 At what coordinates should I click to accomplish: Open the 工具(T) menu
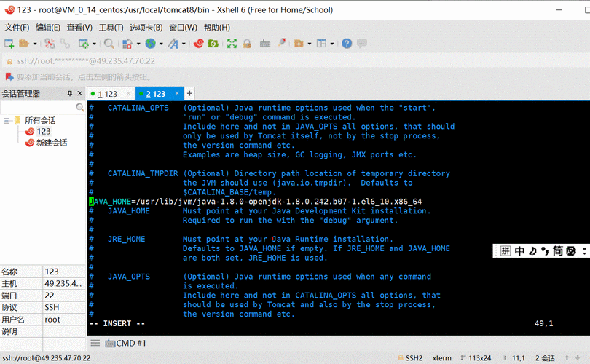tap(111, 28)
